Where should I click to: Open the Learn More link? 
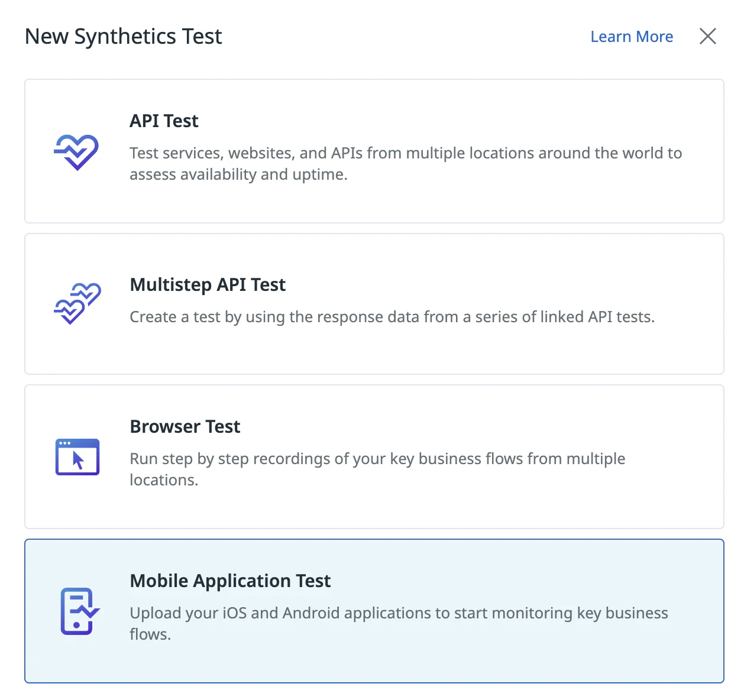click(x=632, y=36)
